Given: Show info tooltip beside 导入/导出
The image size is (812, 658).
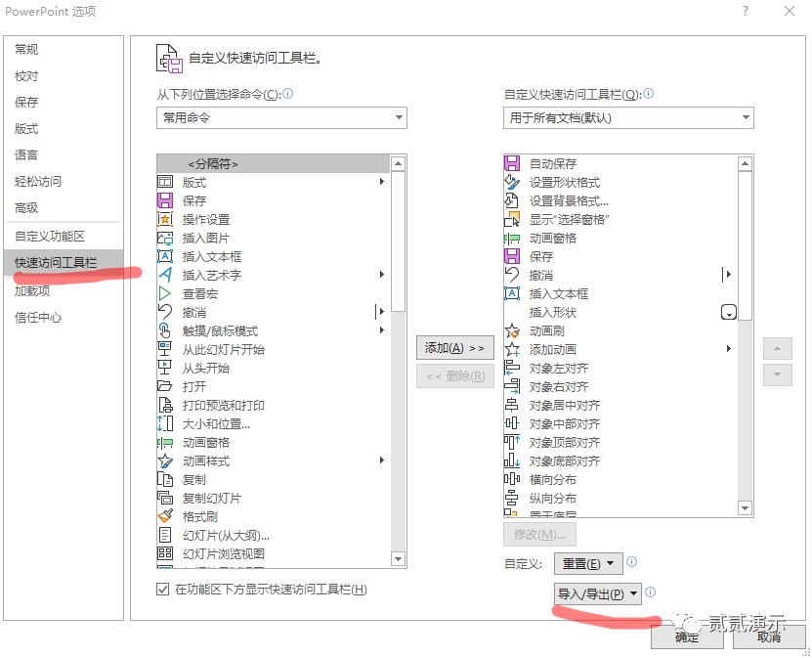Looking at the screenshot, I should pos(651,592).
